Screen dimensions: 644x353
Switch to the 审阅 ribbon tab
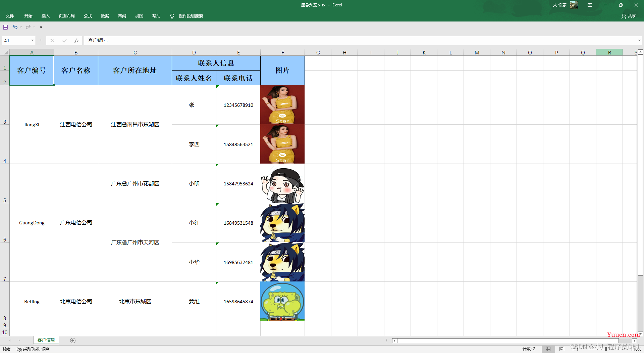122,16
